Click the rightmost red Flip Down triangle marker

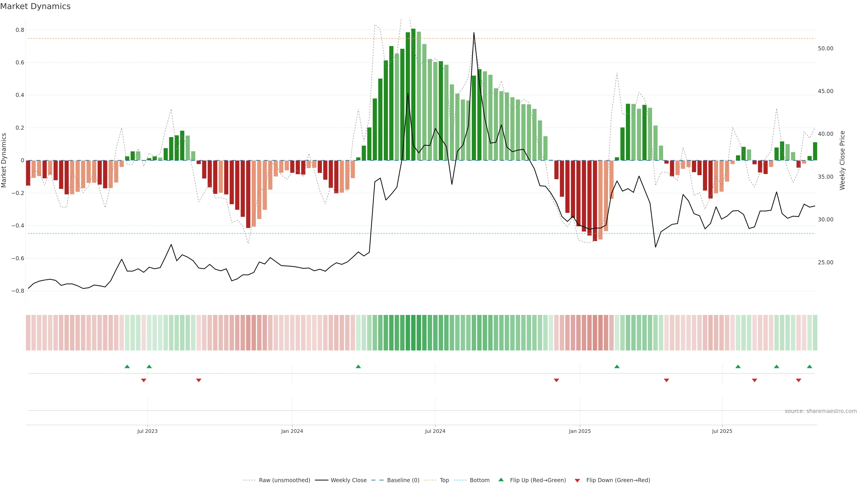coord(798,380)
